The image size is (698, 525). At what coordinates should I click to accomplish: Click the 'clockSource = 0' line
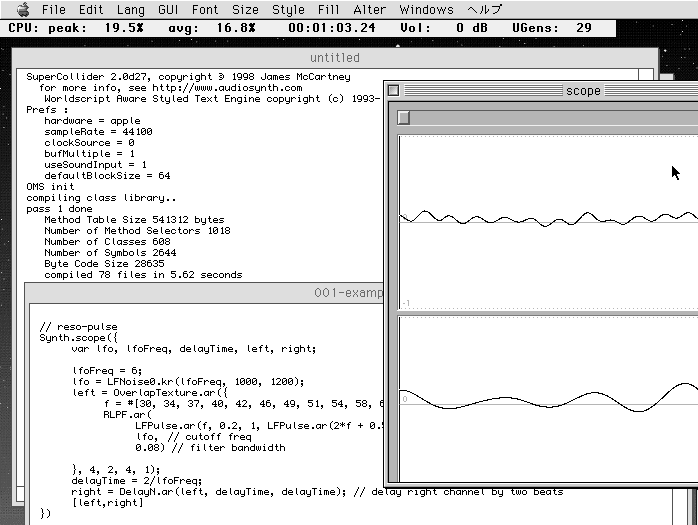tap(89, 142)
